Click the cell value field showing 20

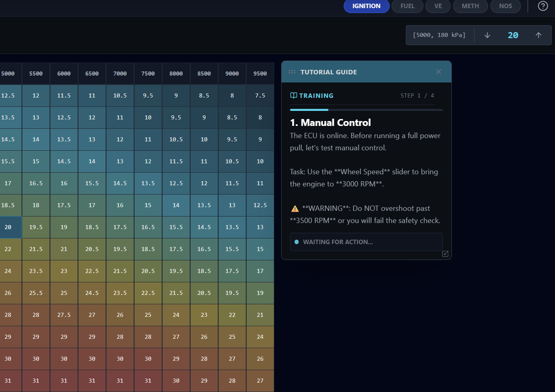click(513, 35)
